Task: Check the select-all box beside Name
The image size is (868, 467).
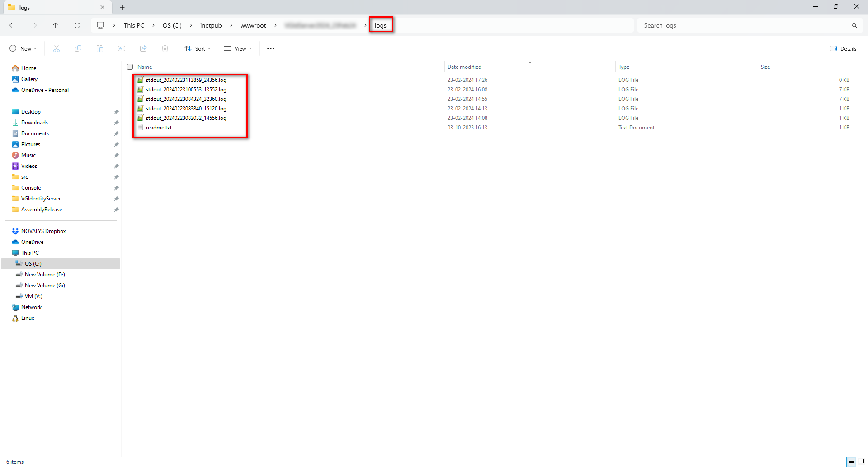Action: [x=130, y=67]
